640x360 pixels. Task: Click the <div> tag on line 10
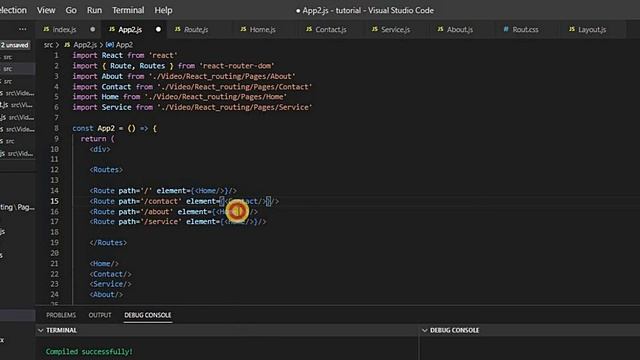[100, 149]
